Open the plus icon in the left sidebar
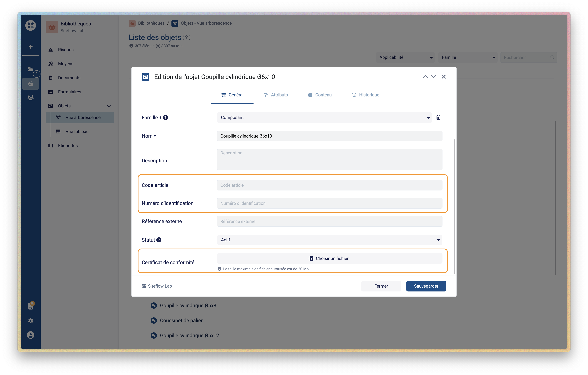Viewport: 588px width, 375px height. tap(30, 47)
